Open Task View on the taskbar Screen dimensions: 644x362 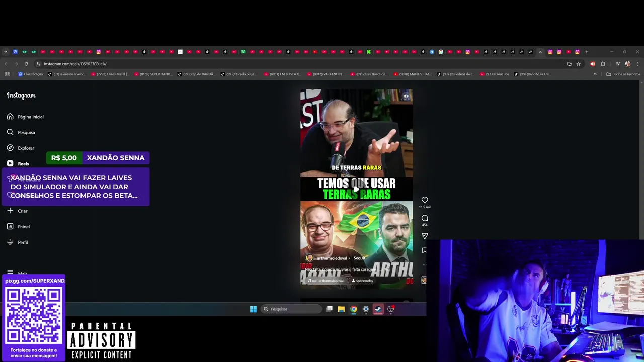[x=329, y=309]
